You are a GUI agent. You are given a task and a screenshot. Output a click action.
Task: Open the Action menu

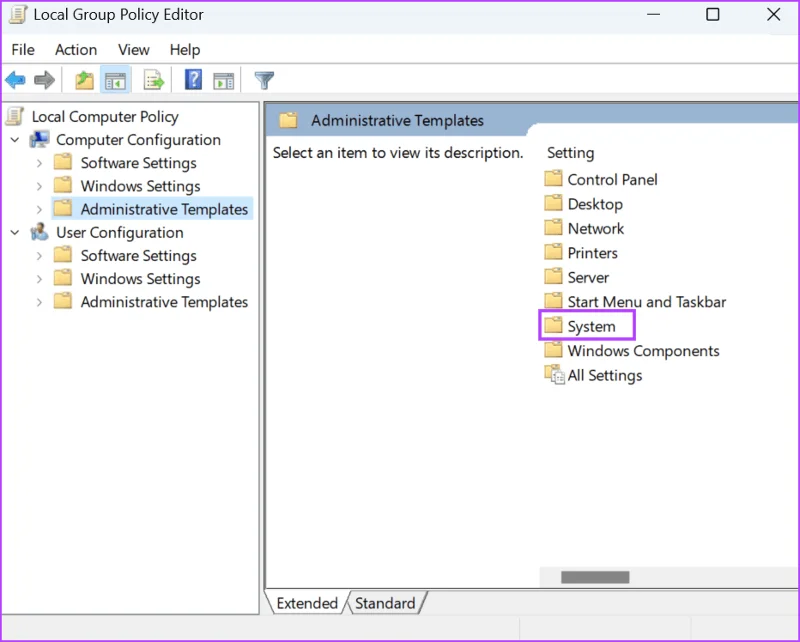pos(76,50)
